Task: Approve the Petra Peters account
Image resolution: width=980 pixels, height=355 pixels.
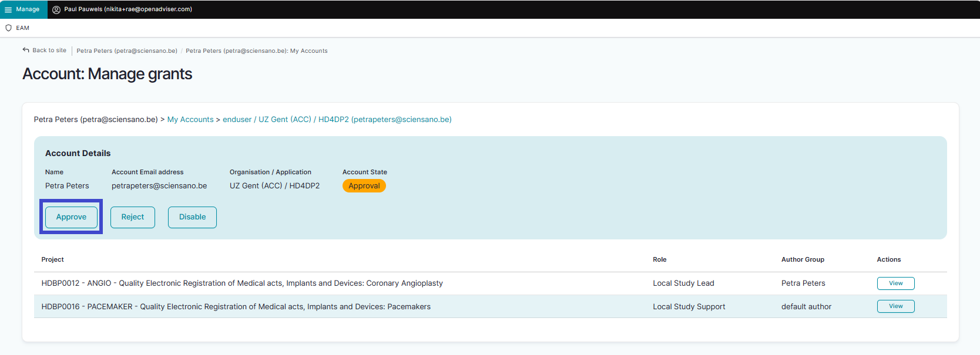Action: click(x=71, y=217)
